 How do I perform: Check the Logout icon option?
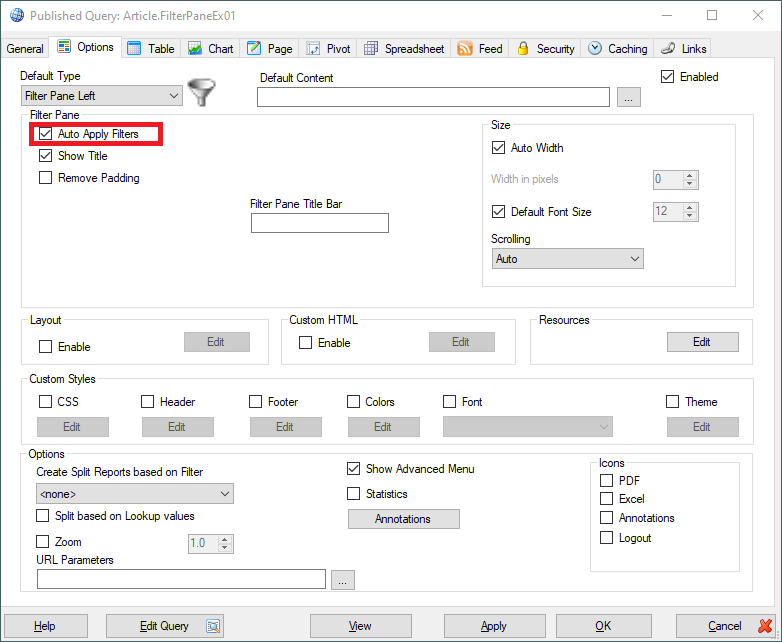[x=606, y=537]
